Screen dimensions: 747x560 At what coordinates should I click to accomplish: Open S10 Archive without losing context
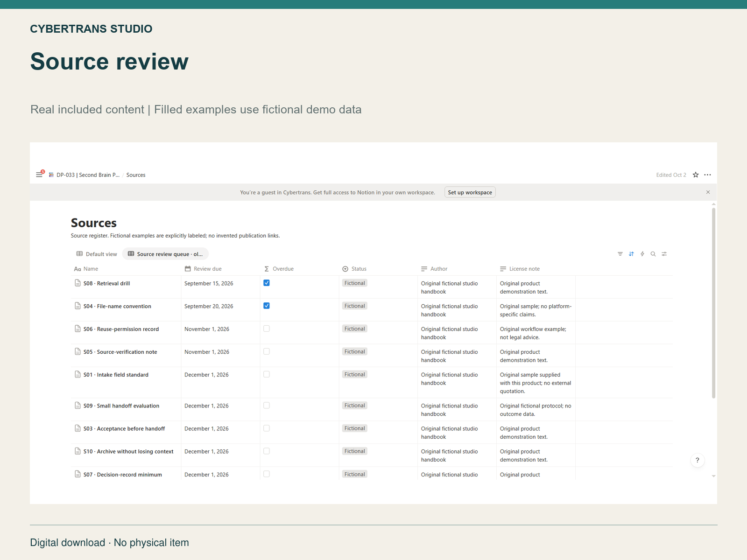(x=128, y=451)
